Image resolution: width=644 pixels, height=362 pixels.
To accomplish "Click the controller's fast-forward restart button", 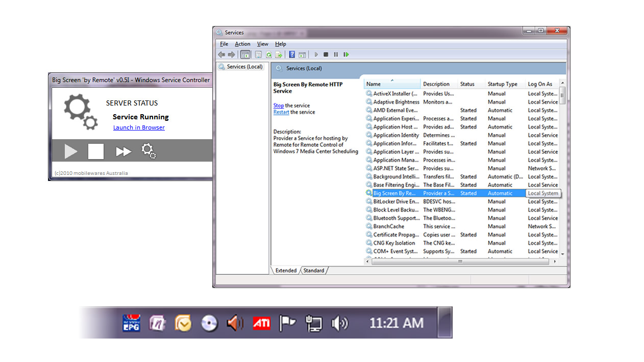I will point(123,151).
